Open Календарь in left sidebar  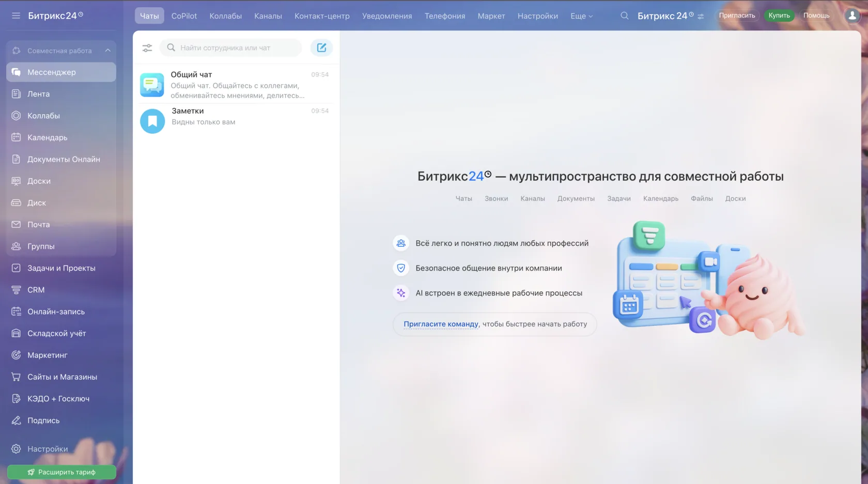pyautogui.click(x=61, y=137)
